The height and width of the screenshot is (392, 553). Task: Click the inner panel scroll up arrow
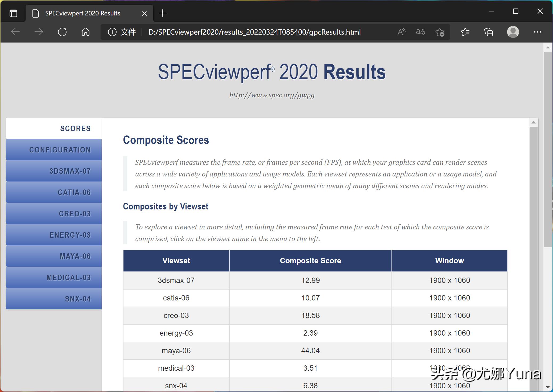click(533, 122)
